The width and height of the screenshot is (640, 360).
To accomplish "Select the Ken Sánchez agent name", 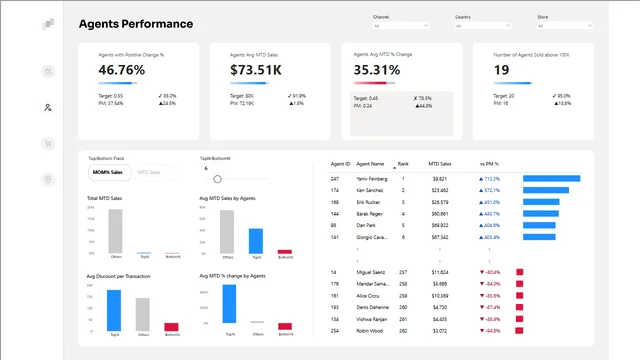I will (369, 190).
